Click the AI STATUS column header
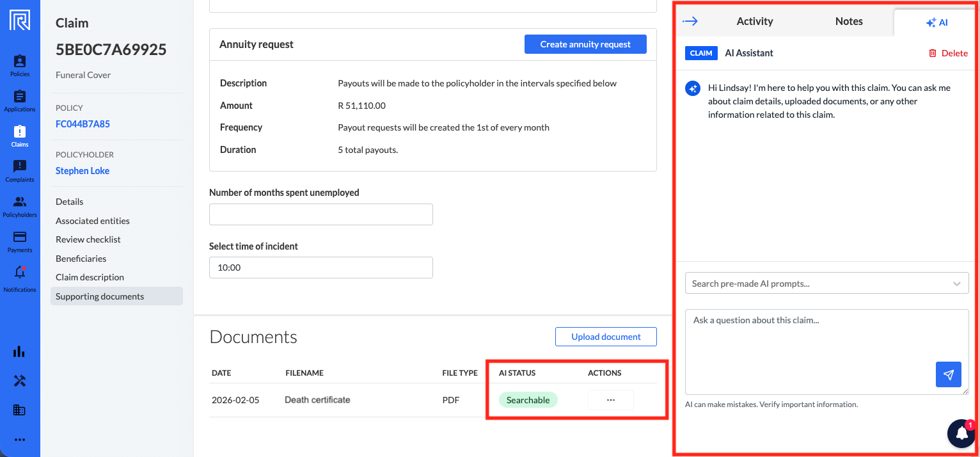The height and width of the screenshot is (457, 980). tap(518, 373)
